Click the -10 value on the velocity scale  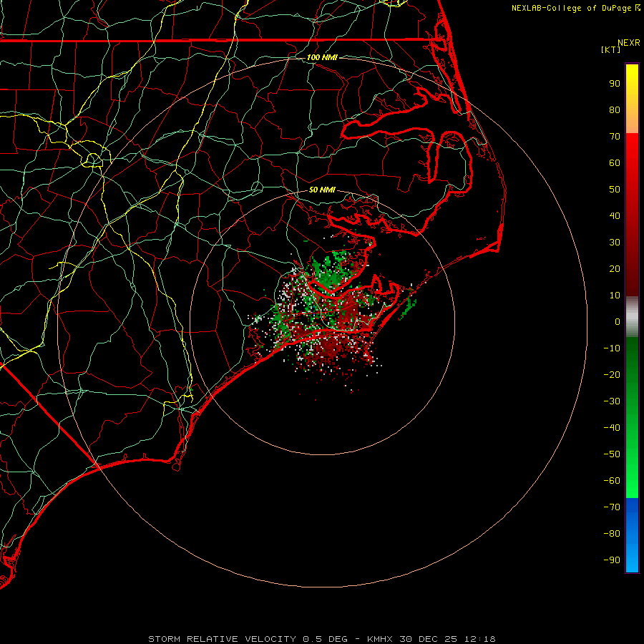[x=612, y=348]
